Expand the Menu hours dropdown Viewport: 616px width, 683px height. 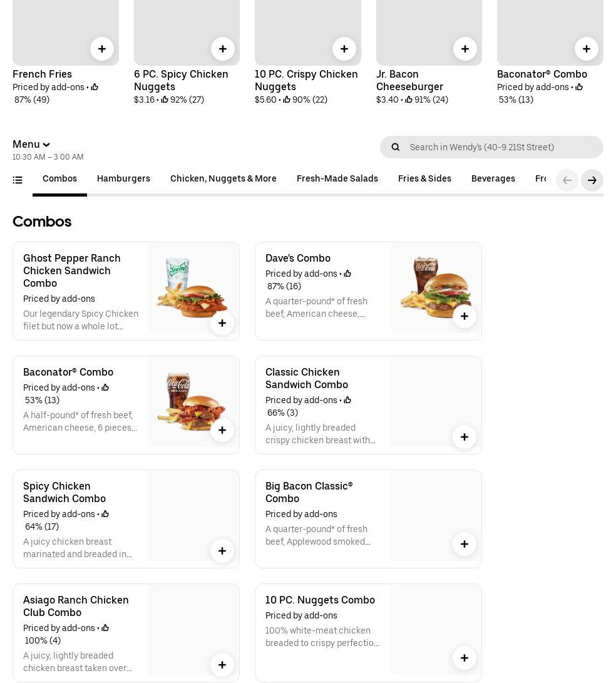[31, 145]
